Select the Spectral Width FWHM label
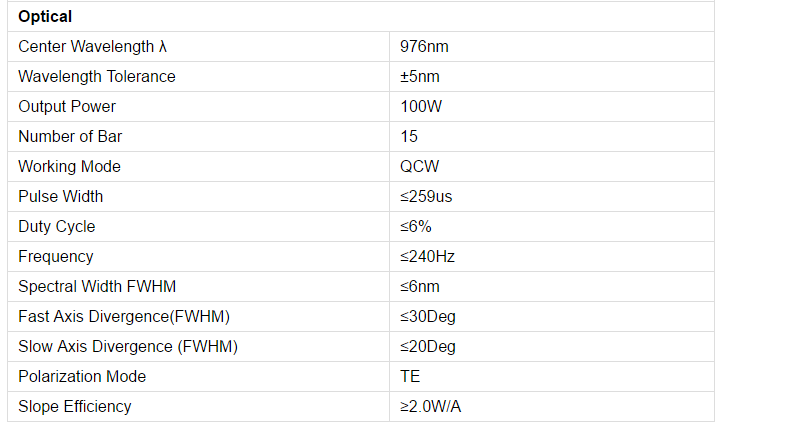Viewport: 796px width, 425px height. (x=97, y=287)
